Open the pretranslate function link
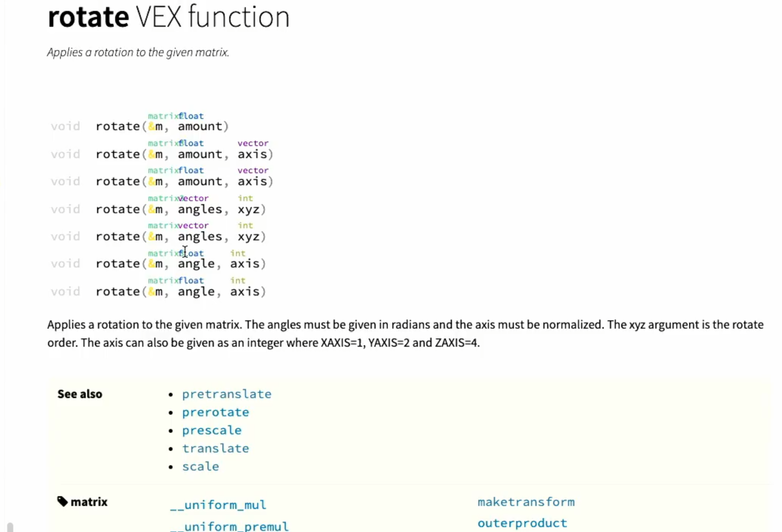782x532 pixels. point(227,394)
